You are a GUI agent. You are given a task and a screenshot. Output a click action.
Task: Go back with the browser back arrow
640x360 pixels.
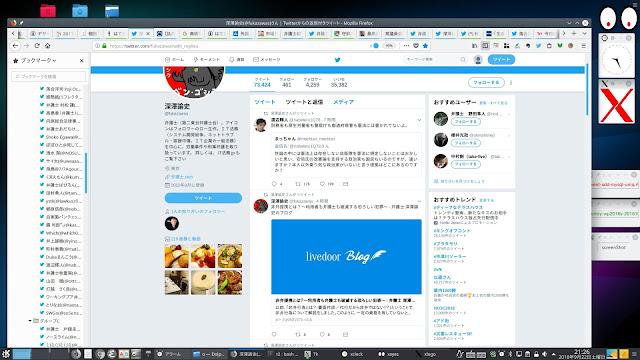pyautogui.click(x=16, y=46)
